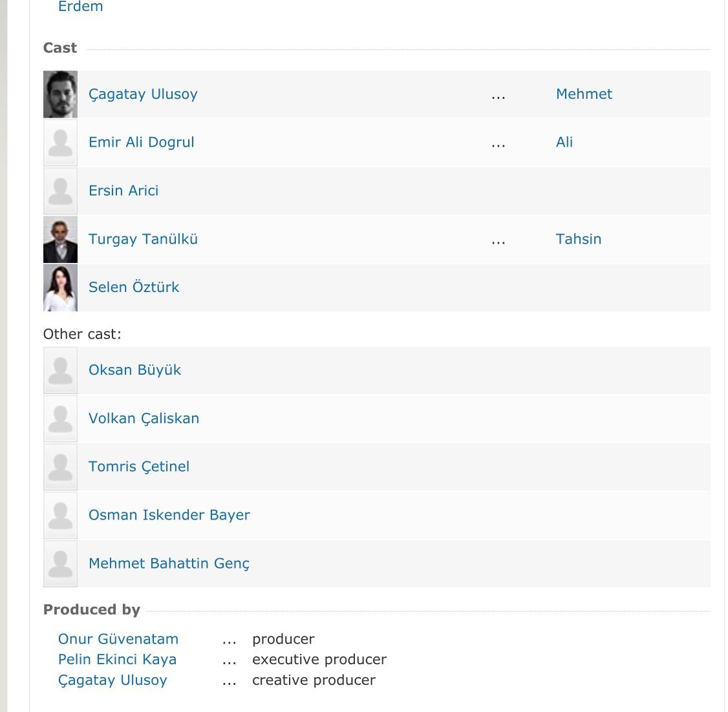Click the Erdem link at top
Image resolution: width=728 pixels, height=712 pixels.
tap(80, 7)
